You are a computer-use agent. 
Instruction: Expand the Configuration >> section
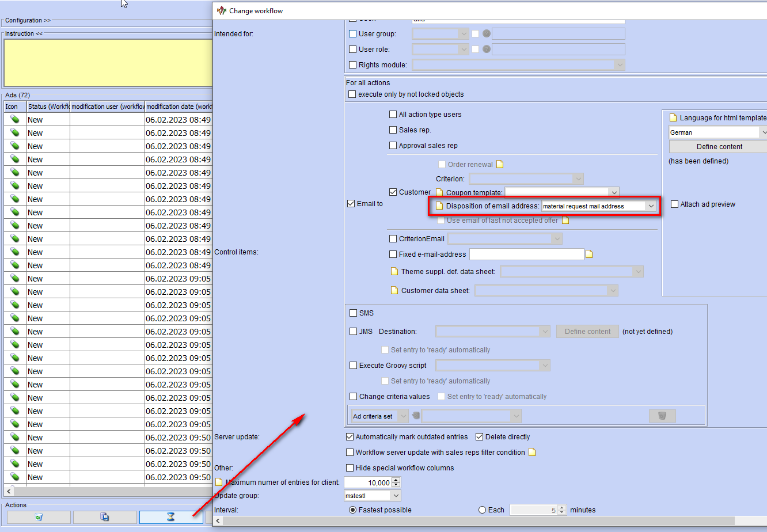[28, 20]
